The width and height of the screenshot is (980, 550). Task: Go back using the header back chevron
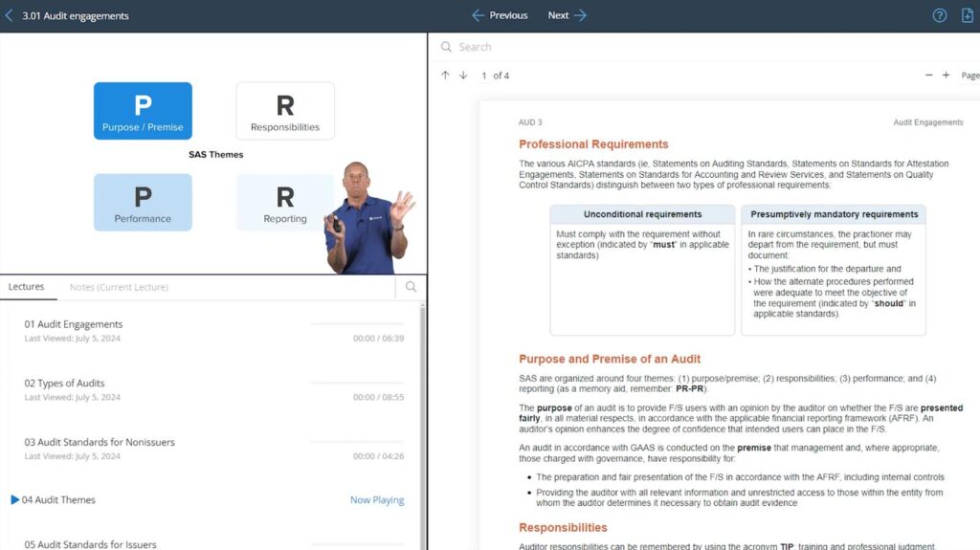coord(9,15)
